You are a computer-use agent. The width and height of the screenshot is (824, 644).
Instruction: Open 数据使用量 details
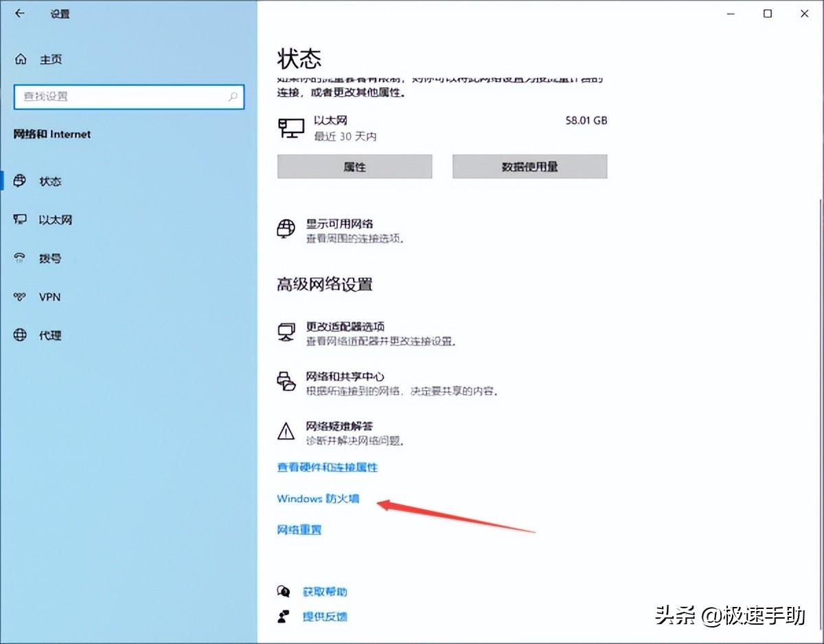click(529, 166)
